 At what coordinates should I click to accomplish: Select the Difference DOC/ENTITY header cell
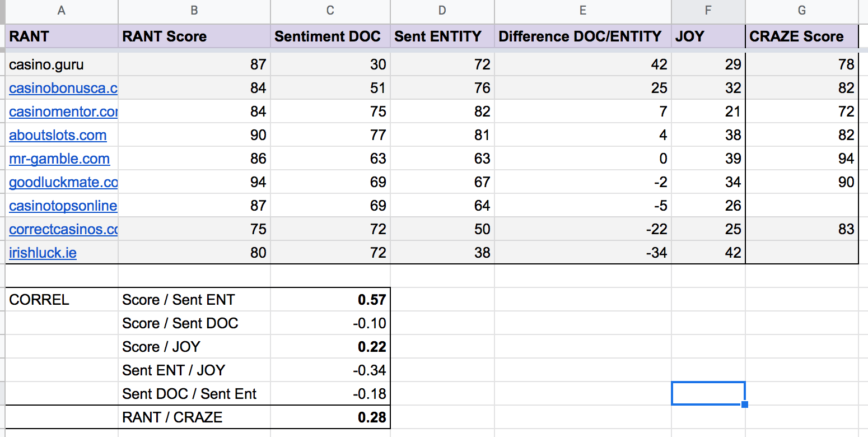(583, 36)
